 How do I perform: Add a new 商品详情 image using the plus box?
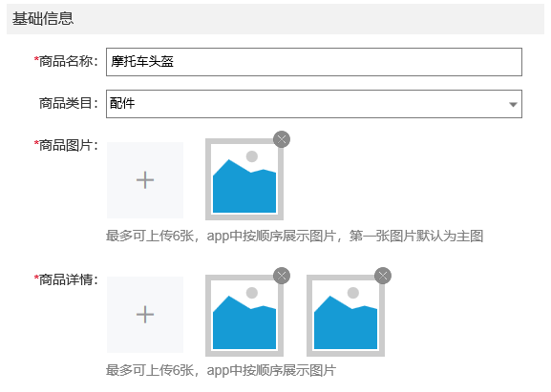(145, 315)
